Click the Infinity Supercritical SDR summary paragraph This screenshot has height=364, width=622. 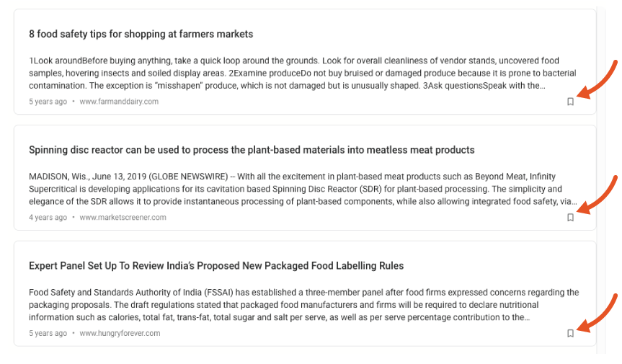pos(303,189)
